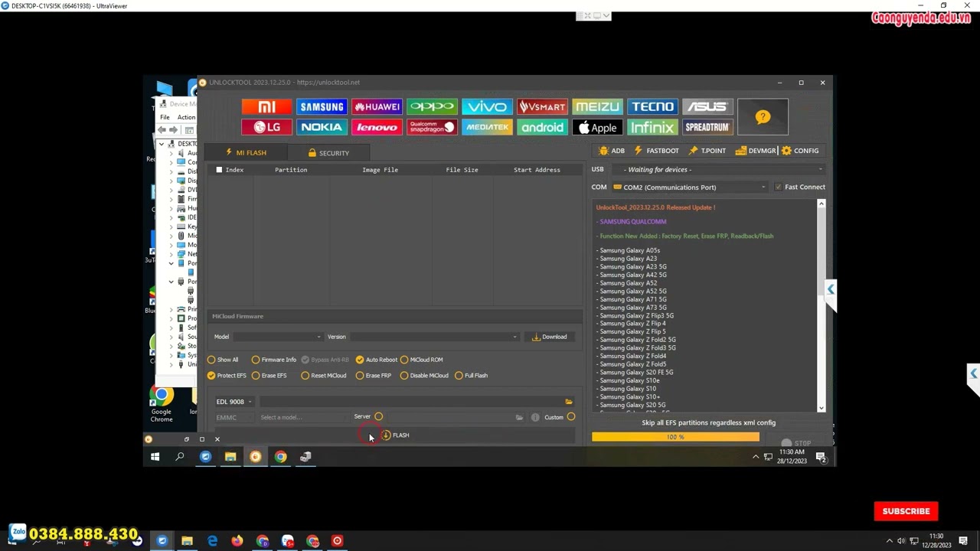Click the 100% progress bar
Image resolution: width=980 pixels, height=551 pixels.
click(675, 437)
